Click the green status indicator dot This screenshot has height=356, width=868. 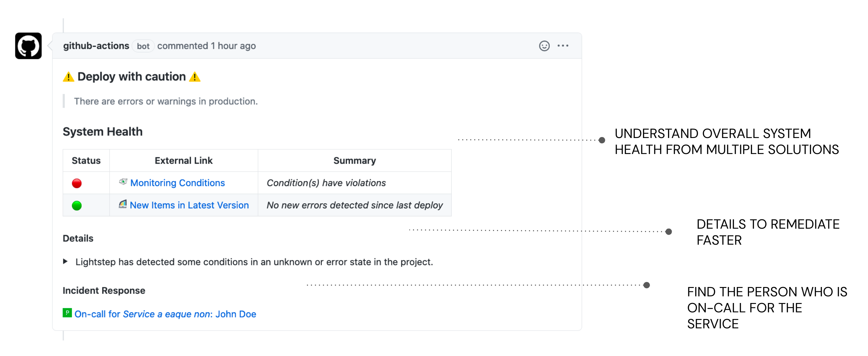click(77, 205)
